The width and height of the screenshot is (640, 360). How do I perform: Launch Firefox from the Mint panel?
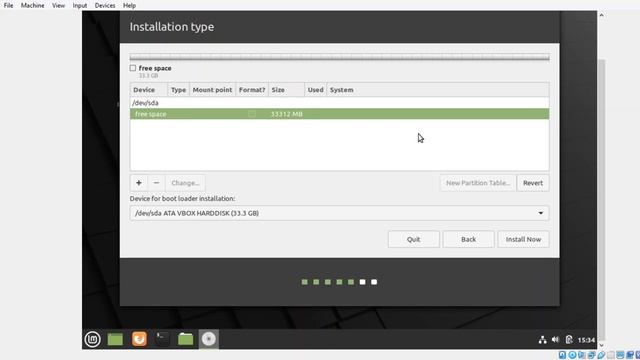pyautogui.click(x=139, y=339)
